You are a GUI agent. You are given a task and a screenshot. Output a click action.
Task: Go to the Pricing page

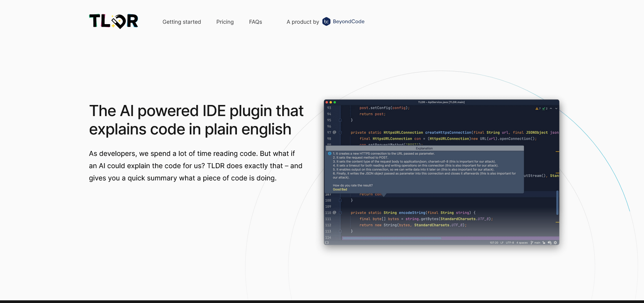pos(225,22)
